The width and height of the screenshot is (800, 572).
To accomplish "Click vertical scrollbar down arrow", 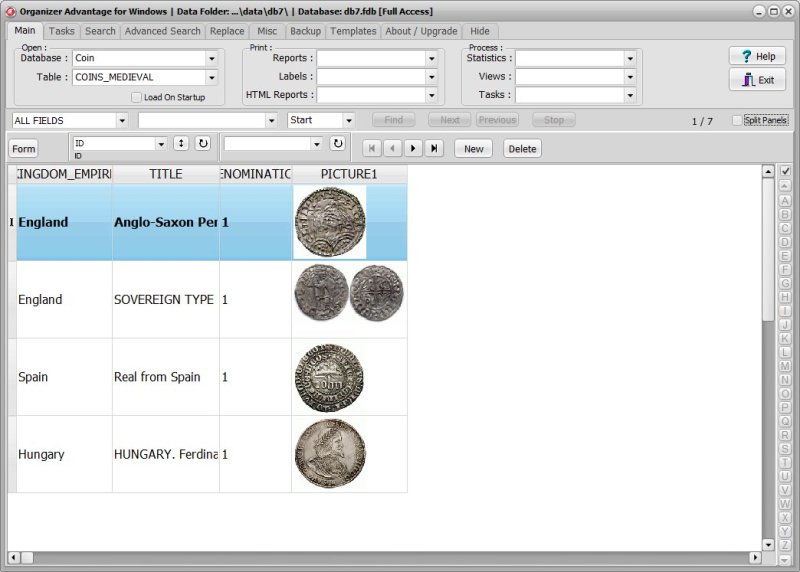I will tap(768, 545).
